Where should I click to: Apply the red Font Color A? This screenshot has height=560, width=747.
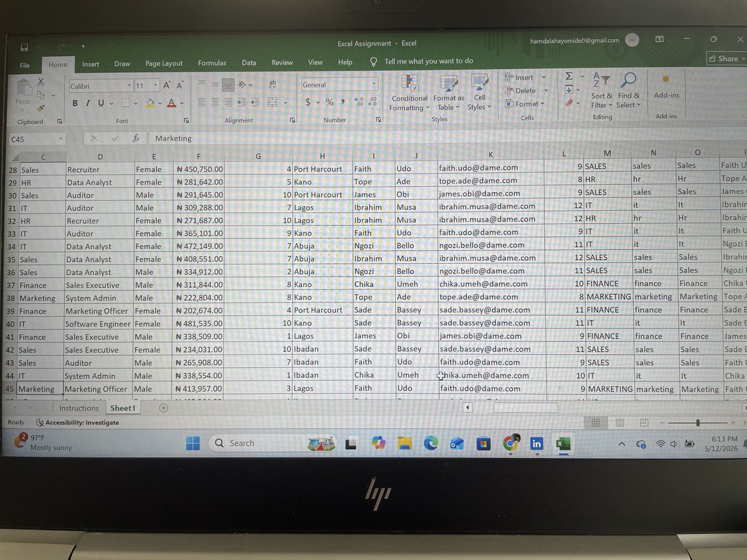click(x=172, y=103)
